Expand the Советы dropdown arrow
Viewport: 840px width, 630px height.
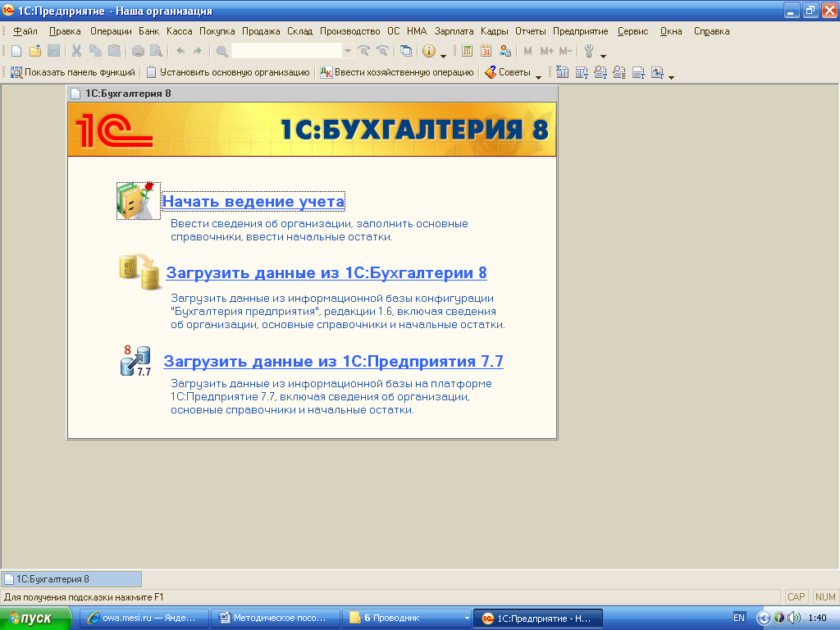538,76
